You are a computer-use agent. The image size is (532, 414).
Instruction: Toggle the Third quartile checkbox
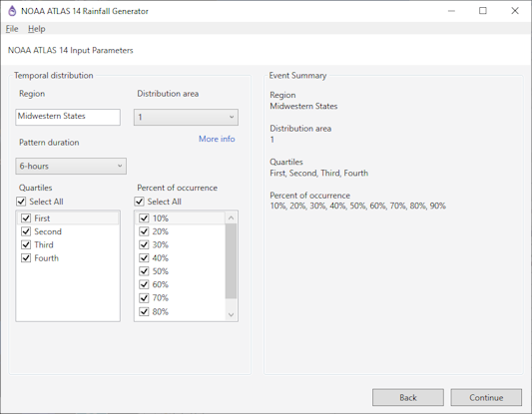tap(26, 244)
